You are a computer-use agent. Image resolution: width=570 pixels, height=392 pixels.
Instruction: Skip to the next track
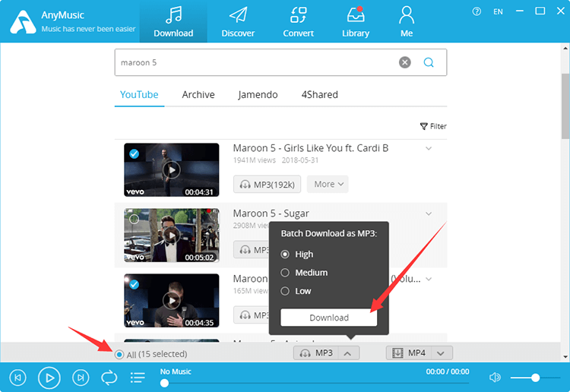(81, 378)
